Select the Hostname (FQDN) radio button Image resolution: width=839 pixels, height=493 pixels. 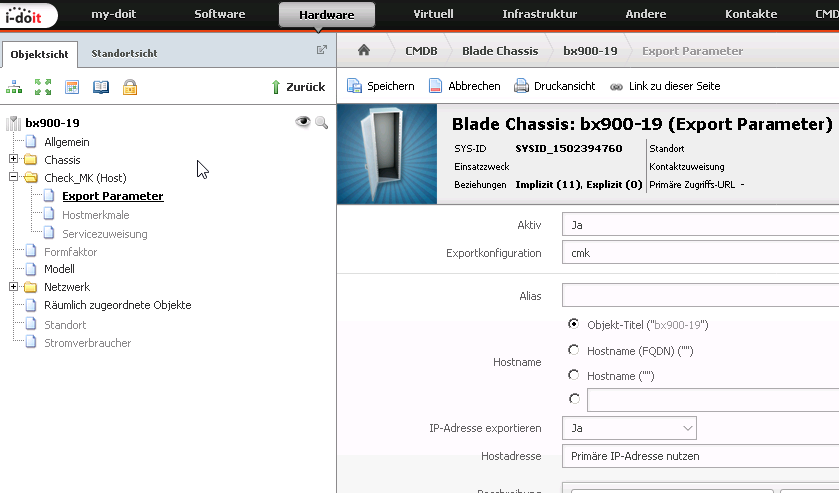[574, 350]
